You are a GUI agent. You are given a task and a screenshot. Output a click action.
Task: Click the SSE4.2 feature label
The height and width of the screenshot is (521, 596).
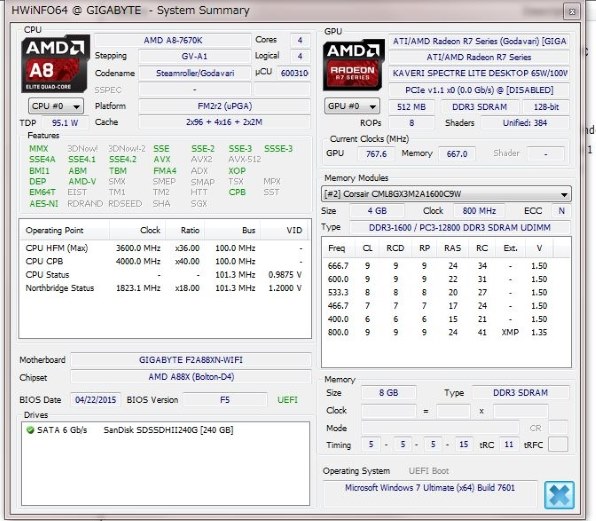click(122, 159)
